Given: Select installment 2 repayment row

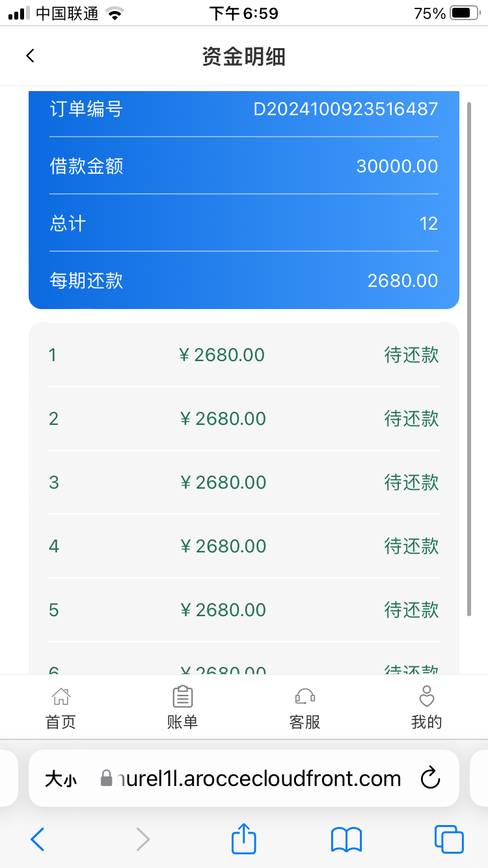Looking at the screenshot, I should [244, 418].
